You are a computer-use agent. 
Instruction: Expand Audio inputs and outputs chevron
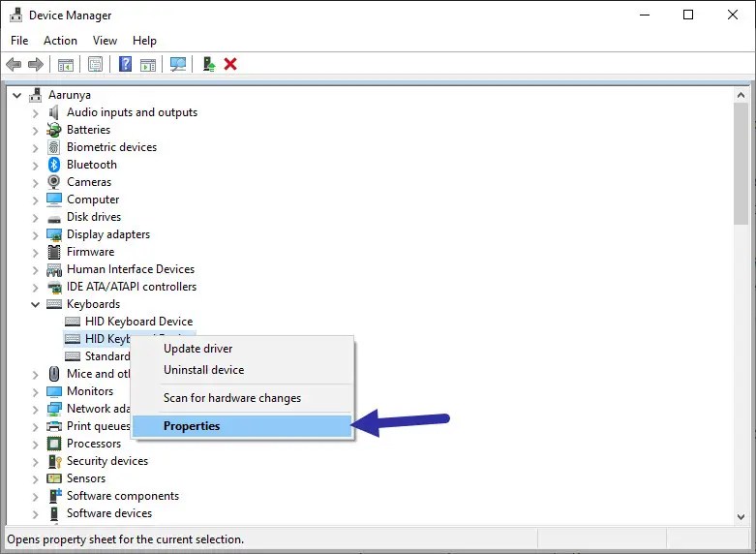(35, 113)
